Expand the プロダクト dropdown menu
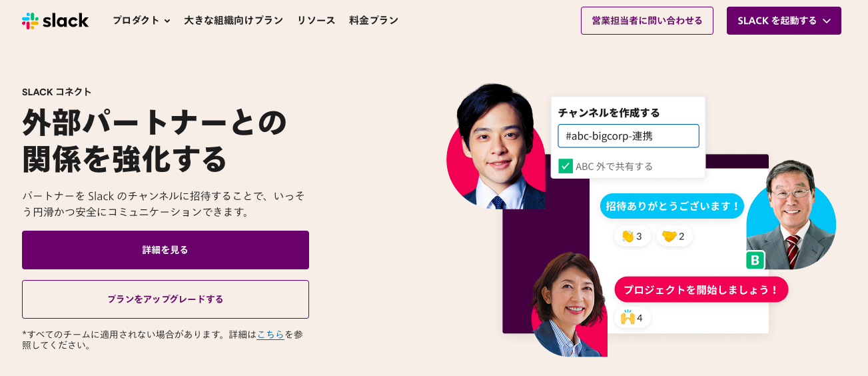The width and height of the screenshot is (868, 376). (141, 21)
